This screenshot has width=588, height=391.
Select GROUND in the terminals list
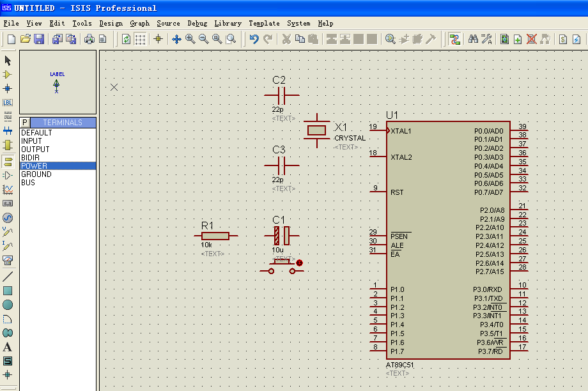(36, 174)
